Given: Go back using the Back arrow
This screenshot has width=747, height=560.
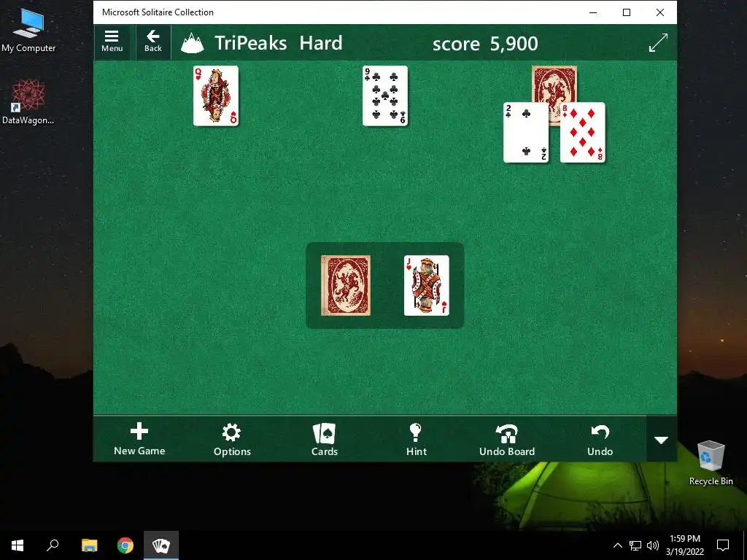Looking at the screenshot, I should click(153, 42).
